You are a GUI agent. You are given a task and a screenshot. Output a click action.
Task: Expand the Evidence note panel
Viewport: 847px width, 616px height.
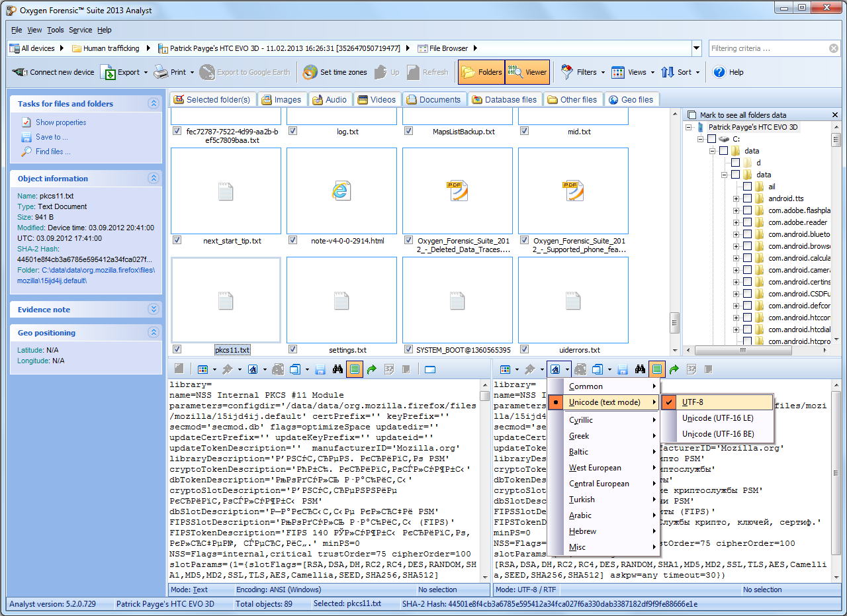click(154, 309)
